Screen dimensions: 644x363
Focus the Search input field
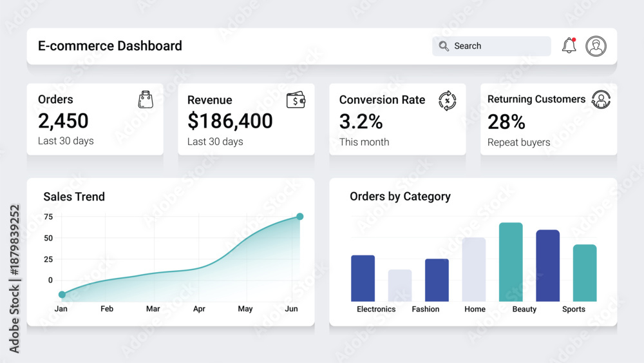pyautogui.click(x=491, y=46)
